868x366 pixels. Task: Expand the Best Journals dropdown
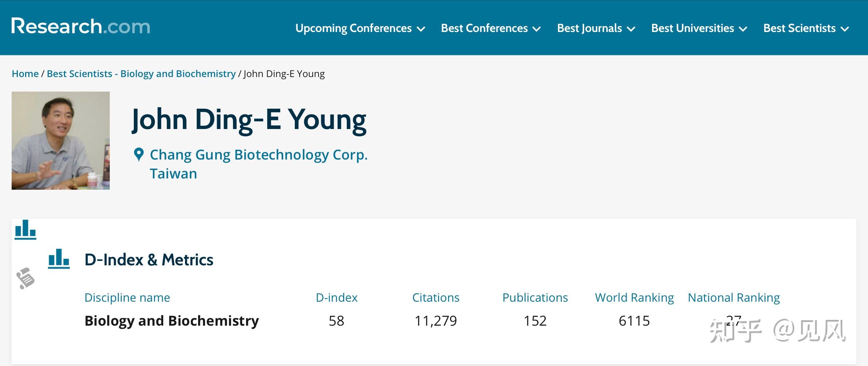coord(596,28)
